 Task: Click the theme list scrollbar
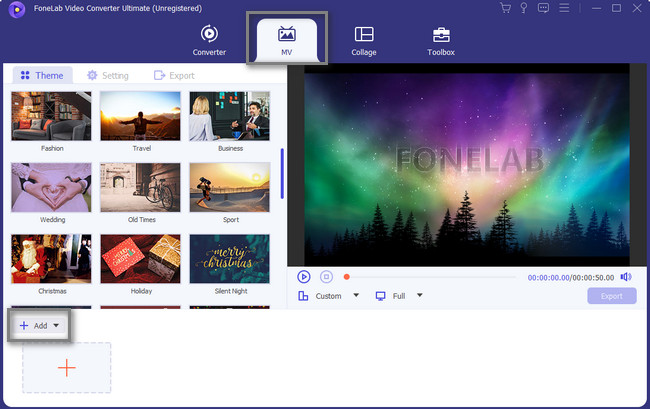tap(282, 174)
